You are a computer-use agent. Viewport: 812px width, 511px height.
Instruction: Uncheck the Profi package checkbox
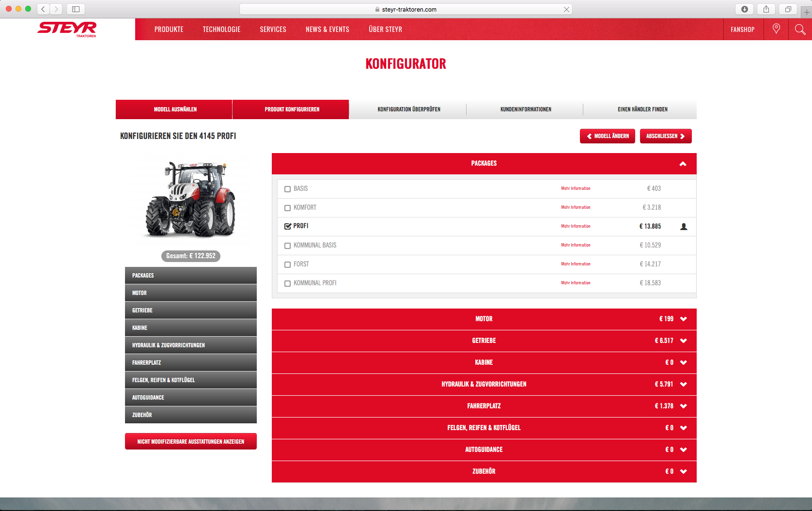287,226
